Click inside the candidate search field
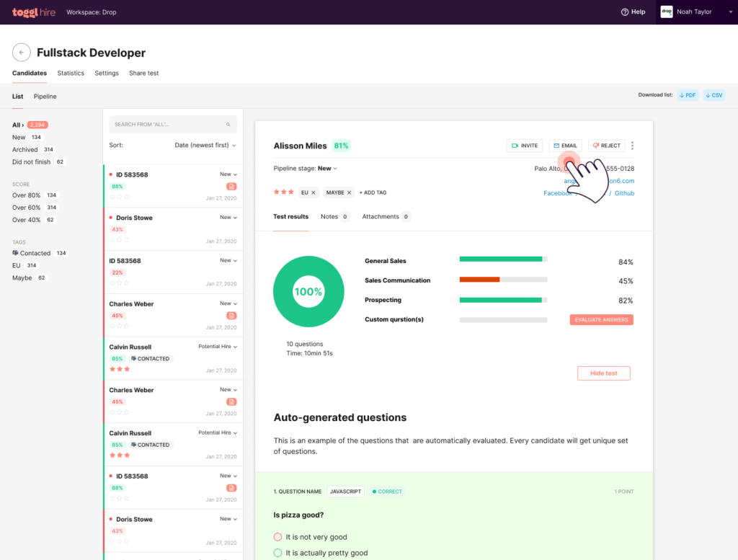738x560 pixels. 166,125
